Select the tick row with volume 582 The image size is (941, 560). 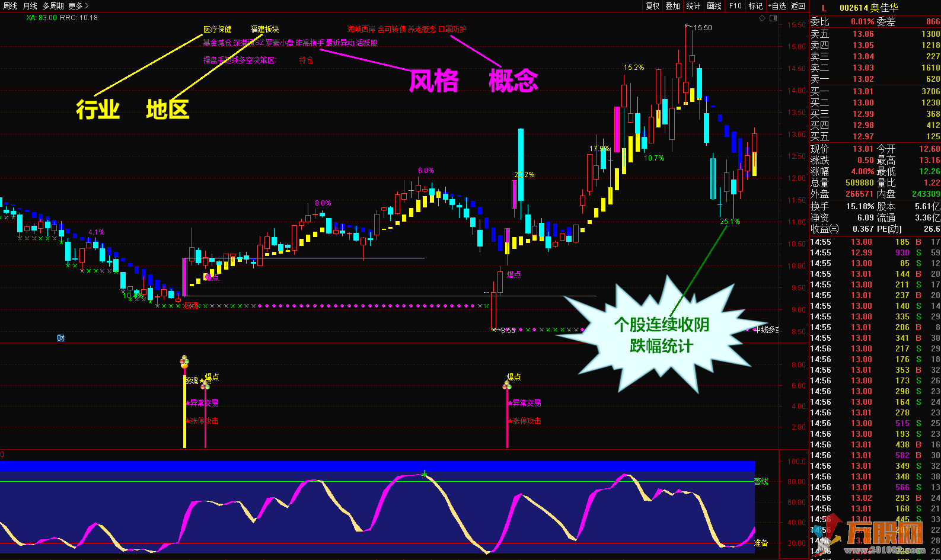[x=875, y=455]
